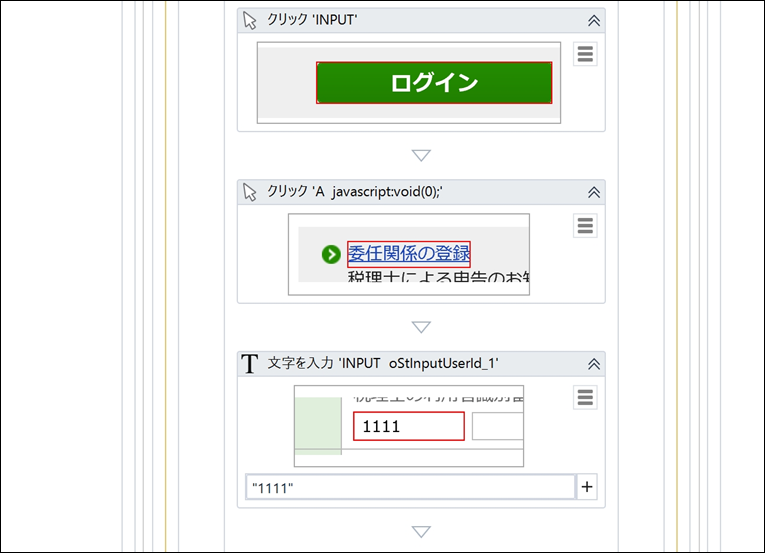This screenshot has height=553, width=765.
Task: Click the cursor icon of クリック 'INPUT'
Action: 250,20
